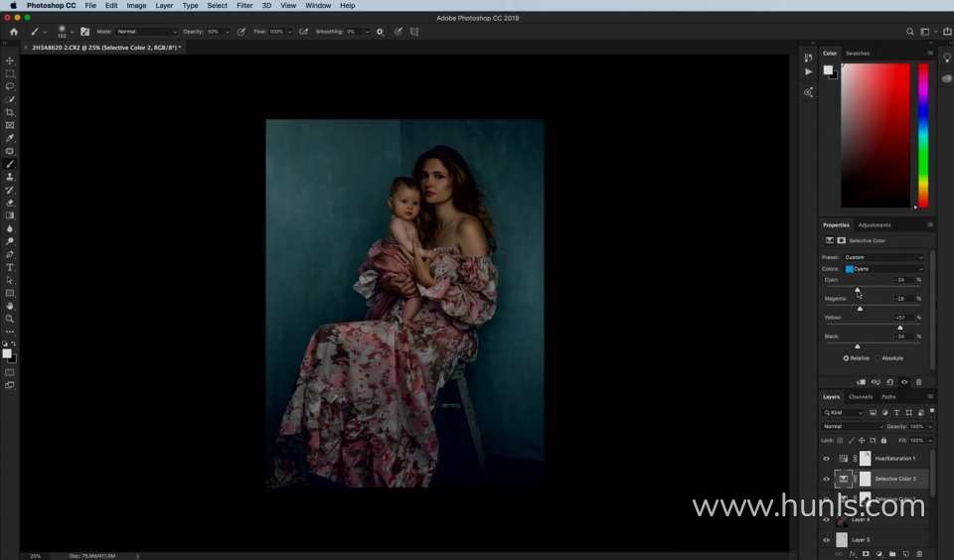The width and height of the screenshot is (954, 560).
Task: Open the Photoshop CC application menu
Action: click(51, 6)
